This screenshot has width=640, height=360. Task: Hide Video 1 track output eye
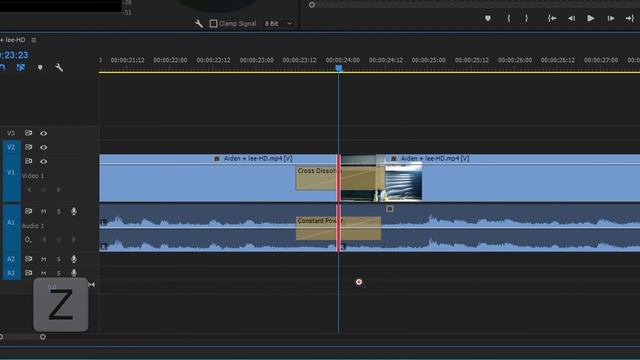pyautogui.click(x=44, y=162)
